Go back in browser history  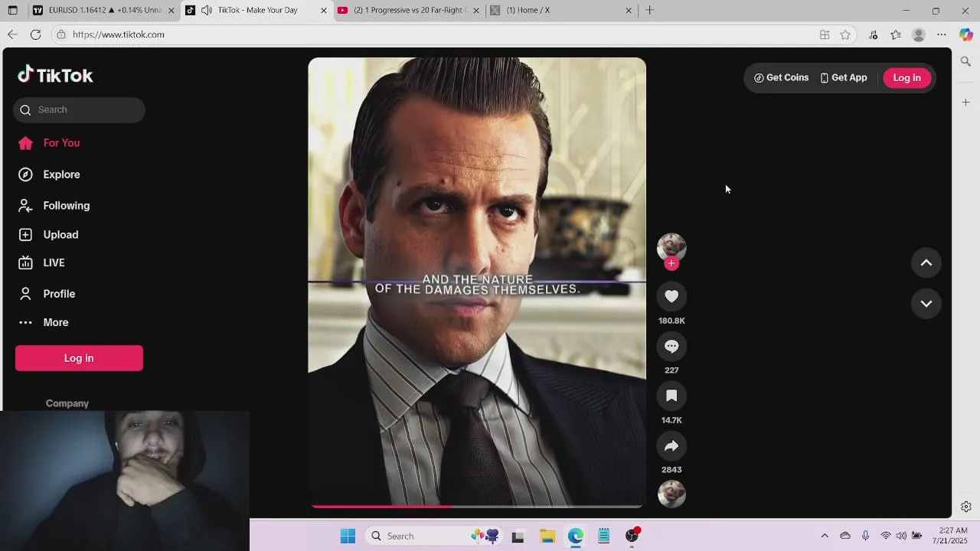point(12,34)
